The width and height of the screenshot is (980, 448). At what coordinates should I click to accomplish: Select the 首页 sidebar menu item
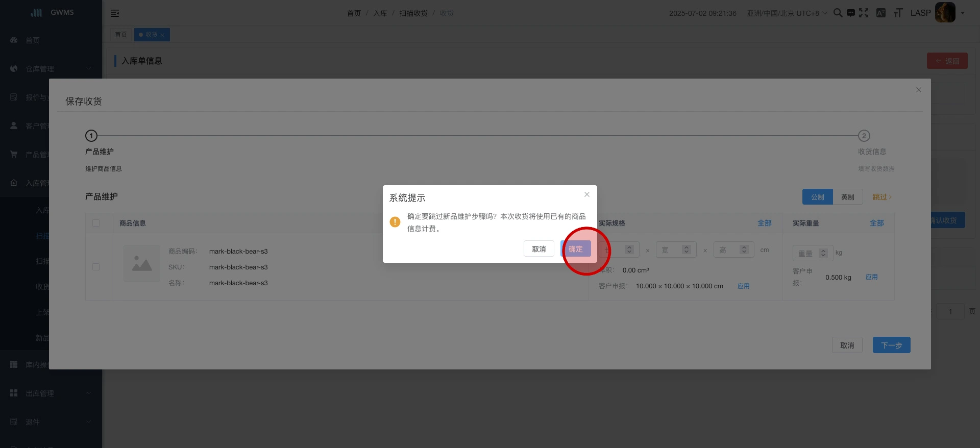point(33,40)
